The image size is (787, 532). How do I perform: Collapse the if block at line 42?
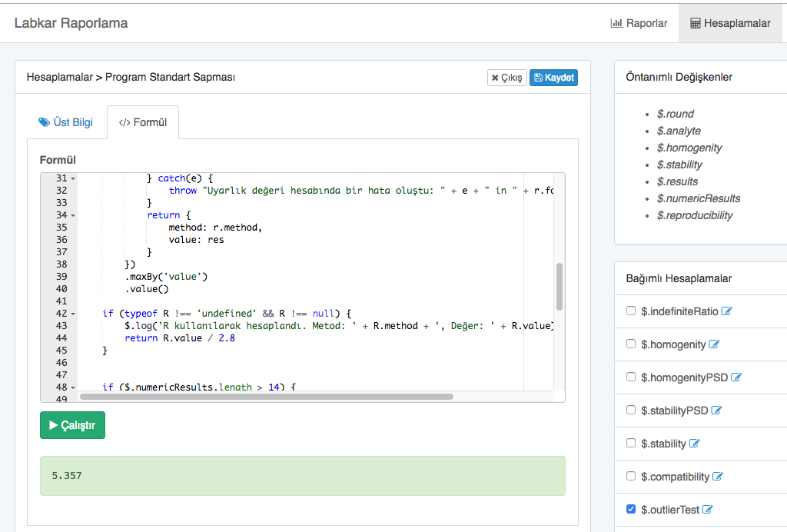point(73,314)
